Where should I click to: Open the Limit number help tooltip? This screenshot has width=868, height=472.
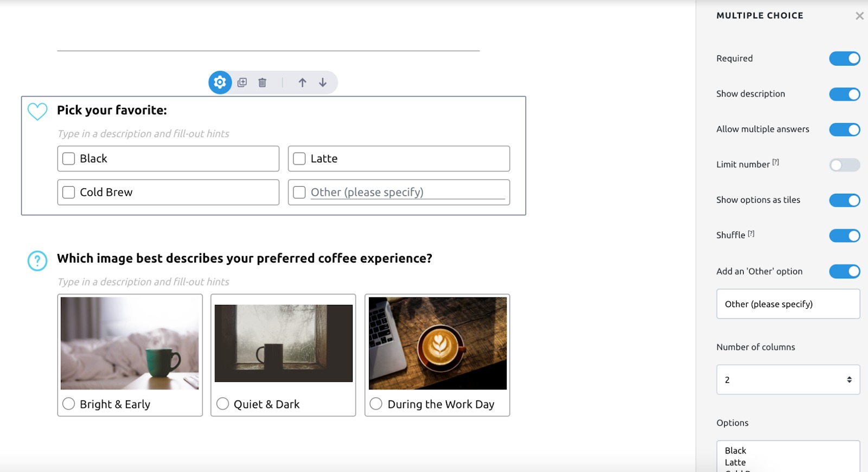pyautogui.click(x=776, y=162)
